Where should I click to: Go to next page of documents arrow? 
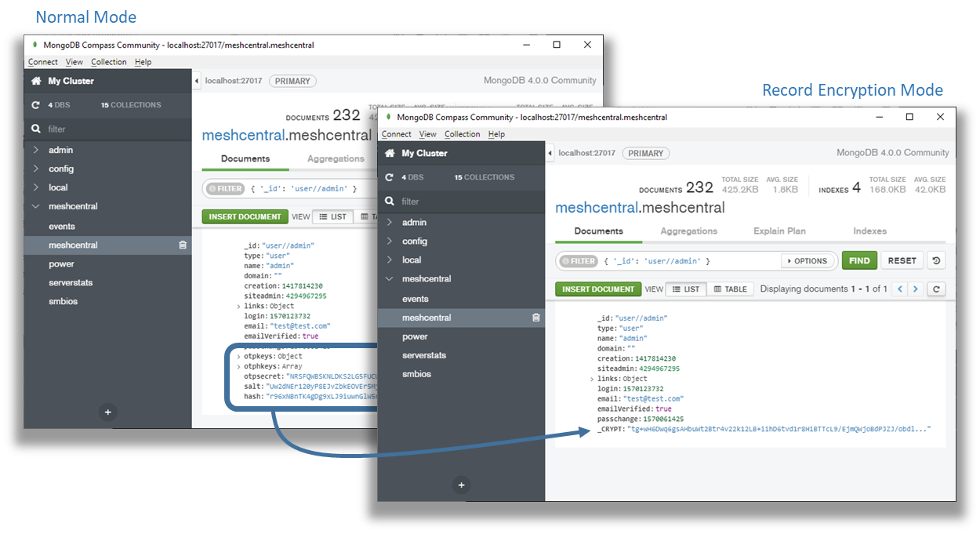(x=915, y=289)
